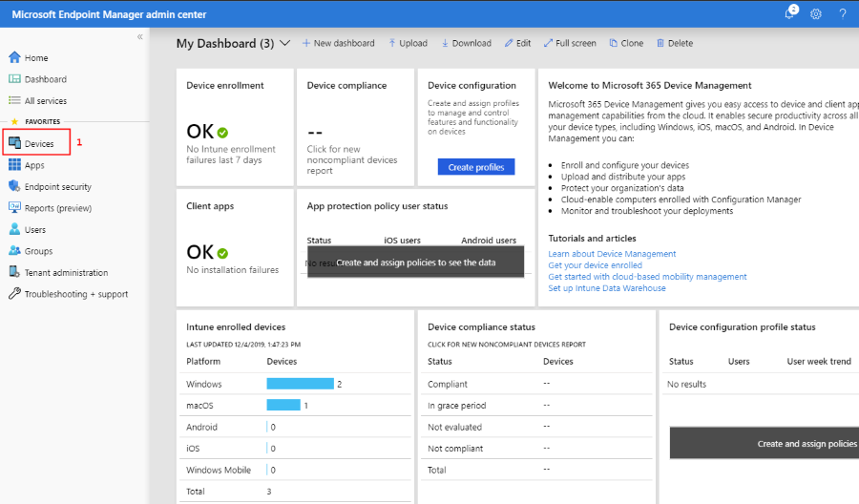Click the Groups people icon
This screenshot has height=504, width=859.
click(x=14, y=250)
